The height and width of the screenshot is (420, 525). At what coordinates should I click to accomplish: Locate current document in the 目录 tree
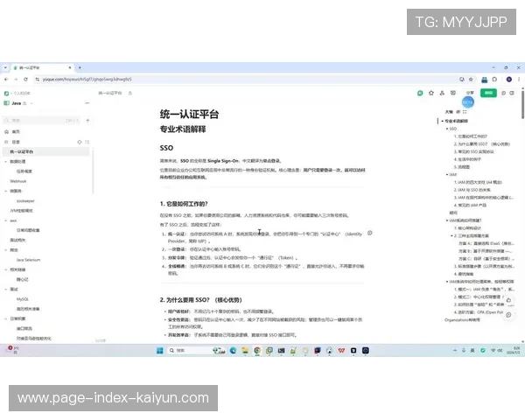(80, 142)
